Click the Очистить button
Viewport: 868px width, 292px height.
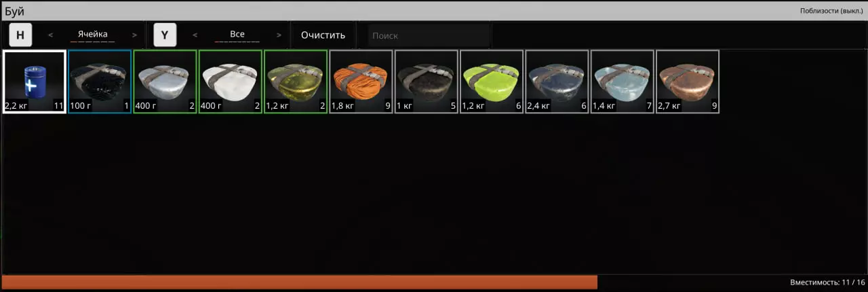323,35
